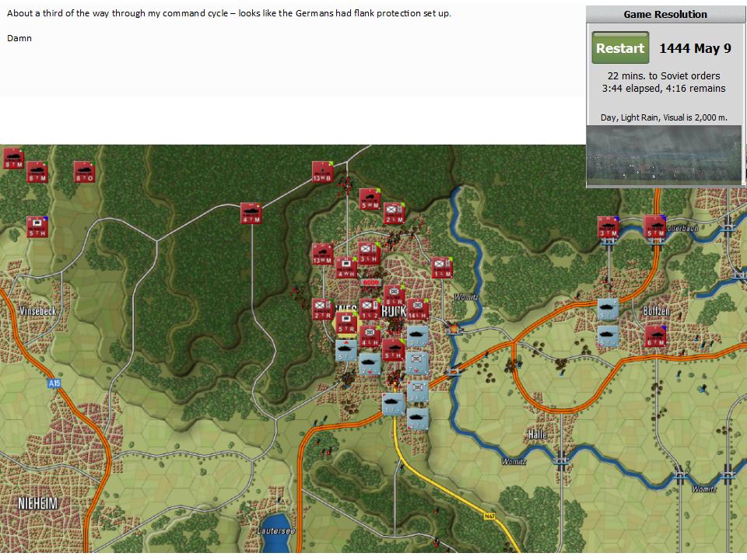Click the Vinsebeck town label
747x560 pixels.
tap(37, 311)
